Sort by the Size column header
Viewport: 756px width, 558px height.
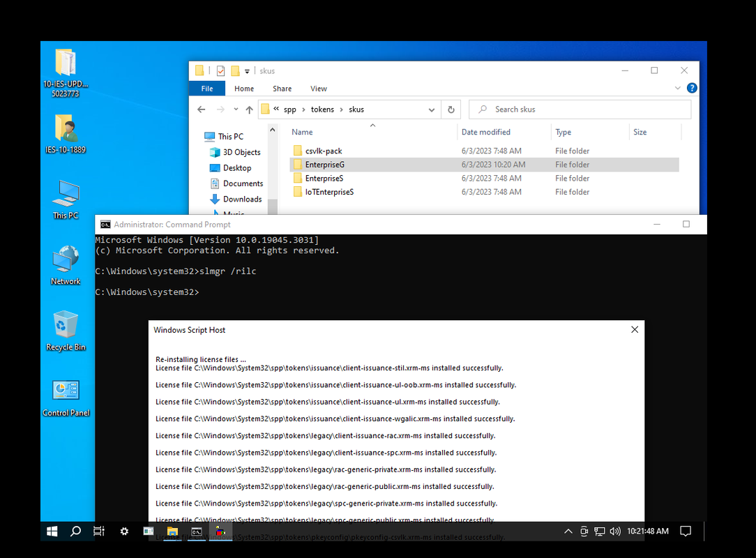[x=640, y=132]
